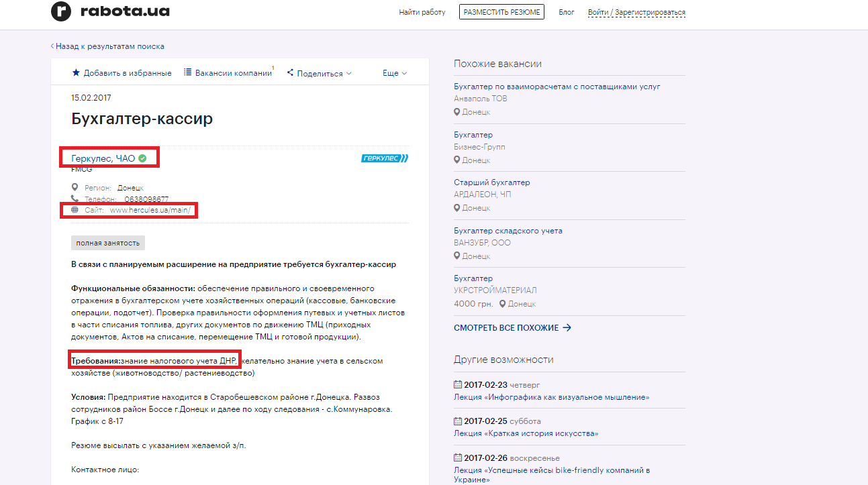The image size is (868, 485).
Task: Open Найти работу in the top menu
Action: pos(422,12)
